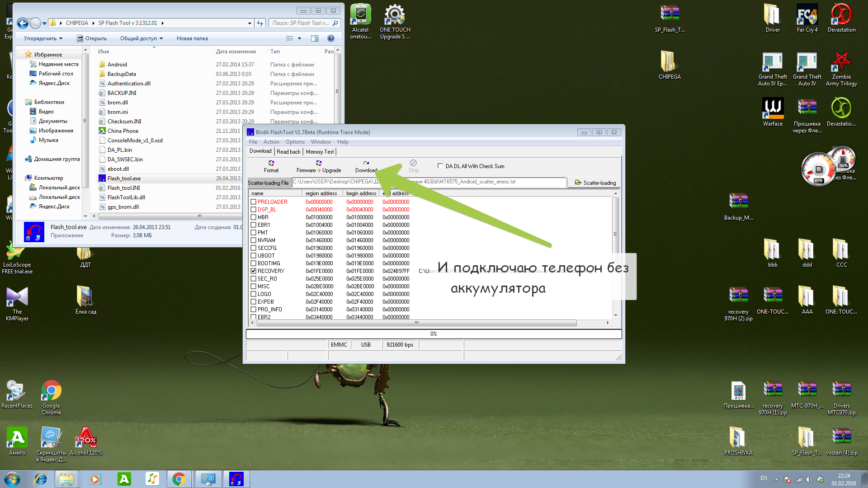Expand the Упорядочить dropdown menu
This screenshot has height=488, width=868.
43,38
